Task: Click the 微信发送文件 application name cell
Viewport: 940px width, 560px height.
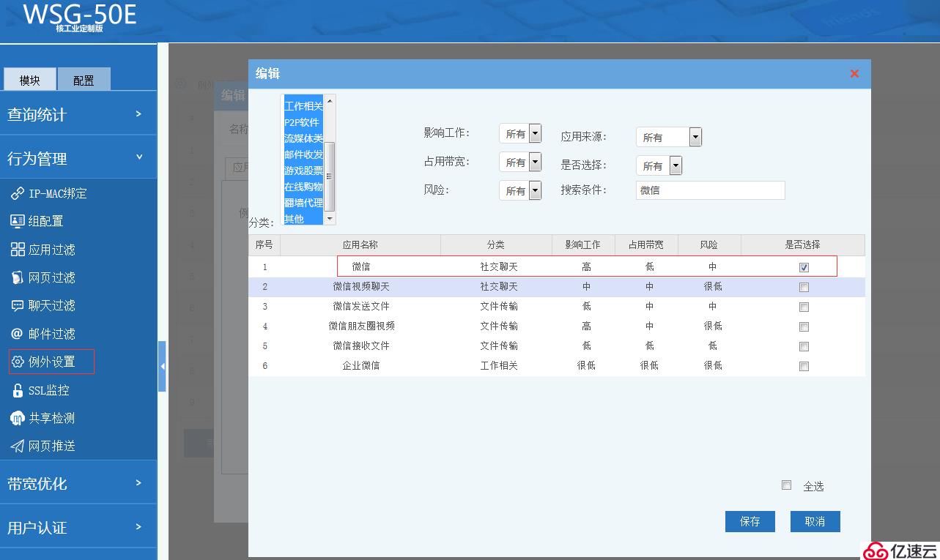Action: click(360, 306)
